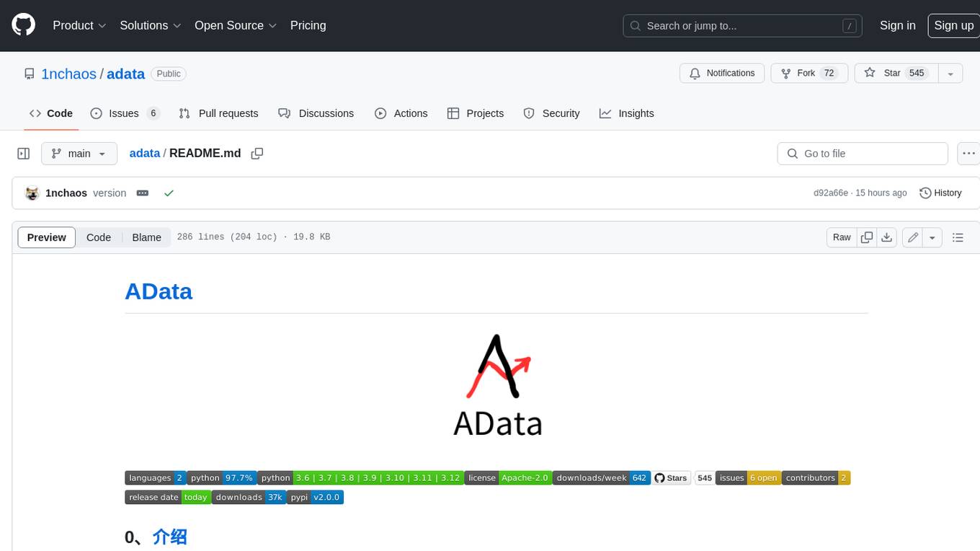
Task: Click adata breadcrumb link
Action: tap(144, 154)
